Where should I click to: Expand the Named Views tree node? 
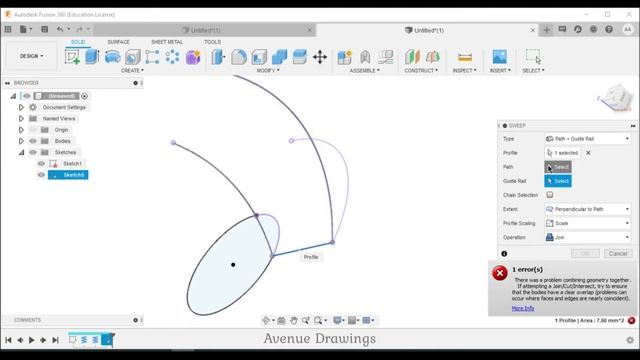(21, 118)
